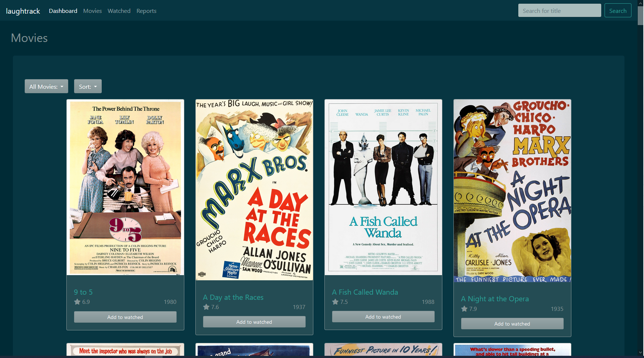
Task: Click the laughtrack brand logo
Action: click(x=23, y=11)
